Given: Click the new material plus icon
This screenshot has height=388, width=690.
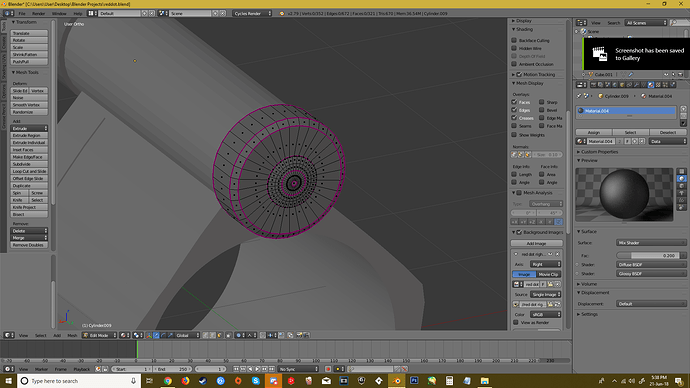Looking at the screenshot, I should point(635,141).
